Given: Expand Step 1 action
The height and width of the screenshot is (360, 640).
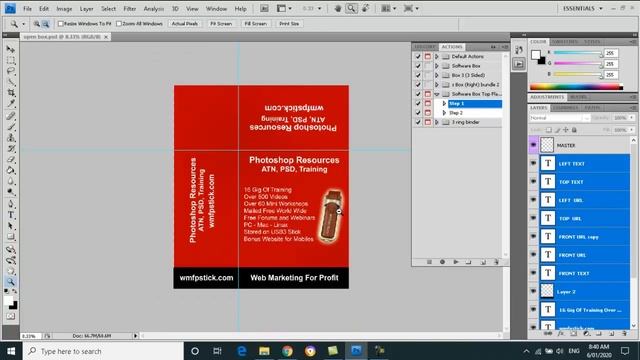Looking at the screenshot, I should 444,104.
